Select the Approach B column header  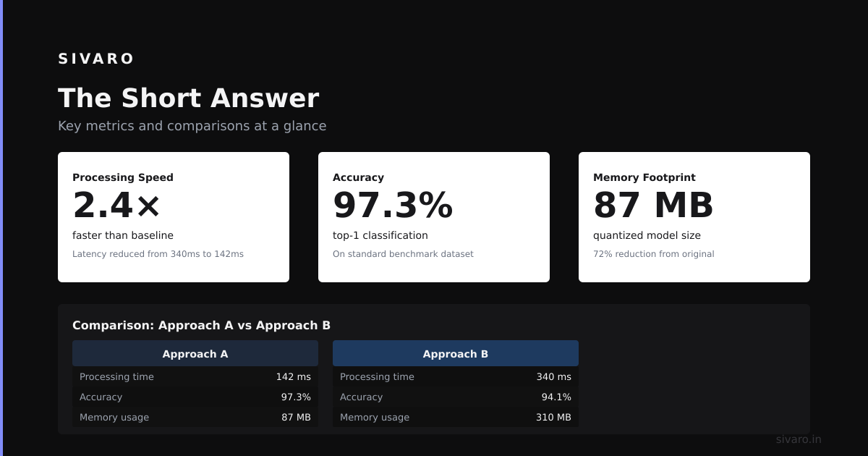(456, 353)
